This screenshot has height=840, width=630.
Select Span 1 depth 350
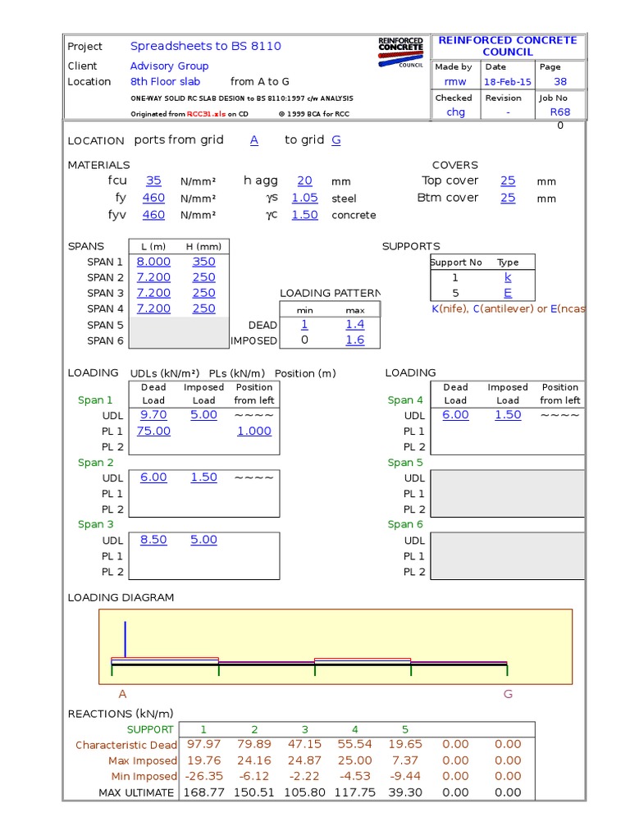[203, 262]
